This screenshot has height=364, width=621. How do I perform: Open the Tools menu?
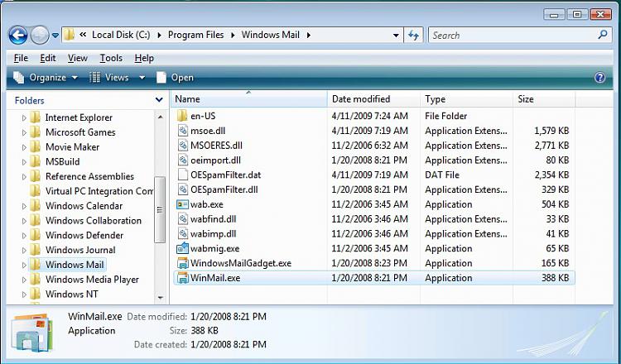(x=110, y=58)
